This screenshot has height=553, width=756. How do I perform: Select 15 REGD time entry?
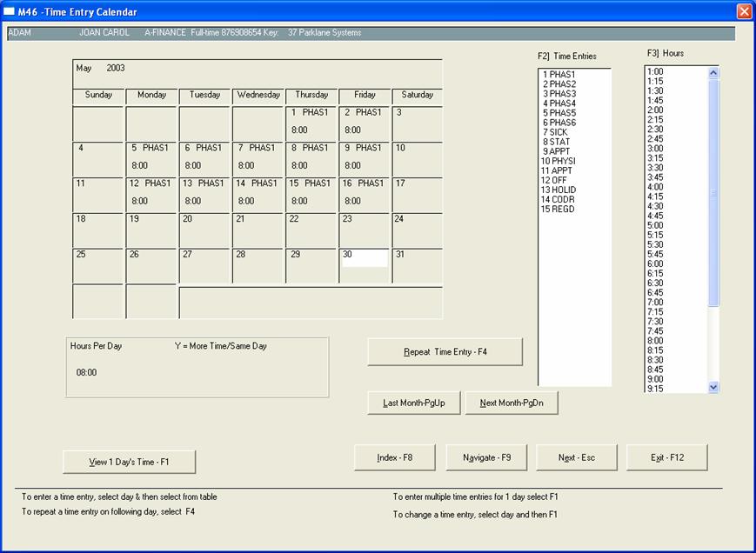click(x=558, y=209)
